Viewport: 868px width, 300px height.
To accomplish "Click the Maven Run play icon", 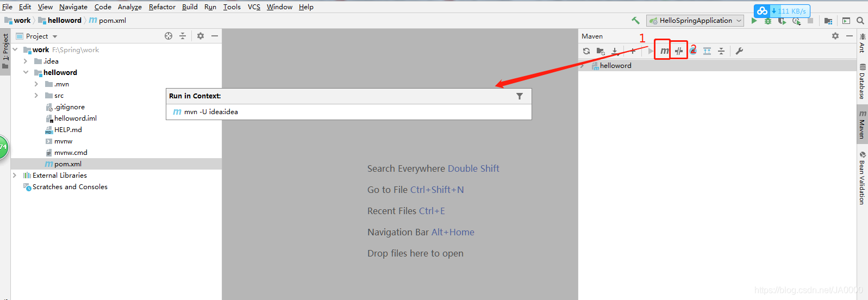I will click(651, 51).
